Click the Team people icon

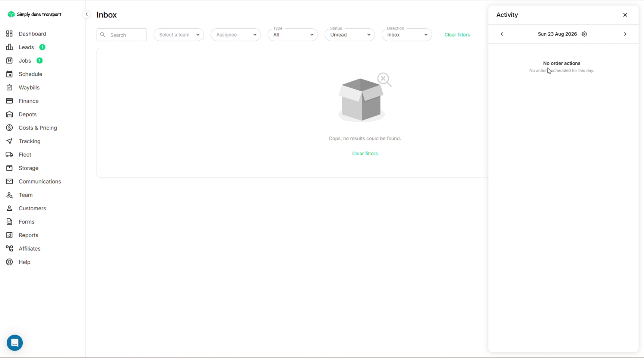tap(9, 195)
